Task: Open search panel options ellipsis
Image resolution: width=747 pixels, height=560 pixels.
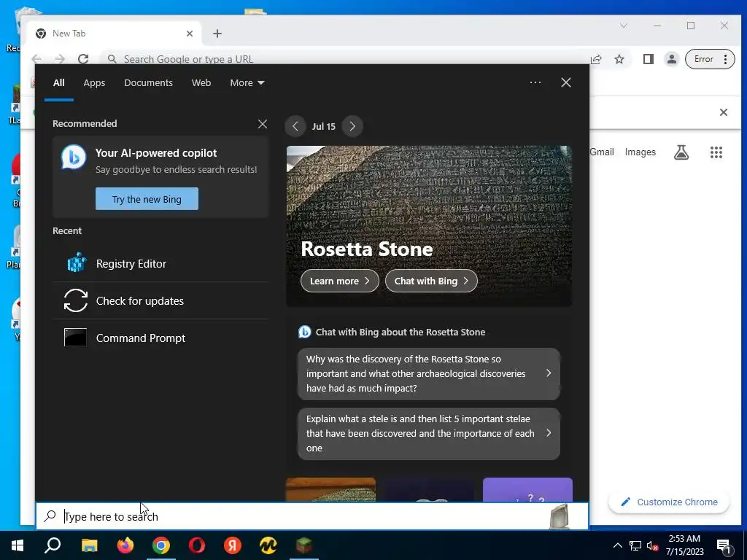Action: pyautogui.click(x=535, y=83)
